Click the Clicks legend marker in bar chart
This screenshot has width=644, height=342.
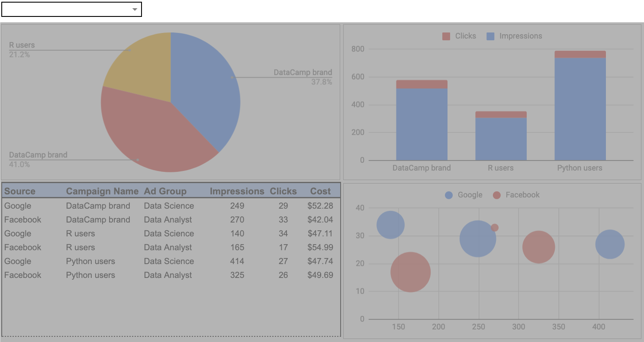pyautogui.click(x=446, y=36)
